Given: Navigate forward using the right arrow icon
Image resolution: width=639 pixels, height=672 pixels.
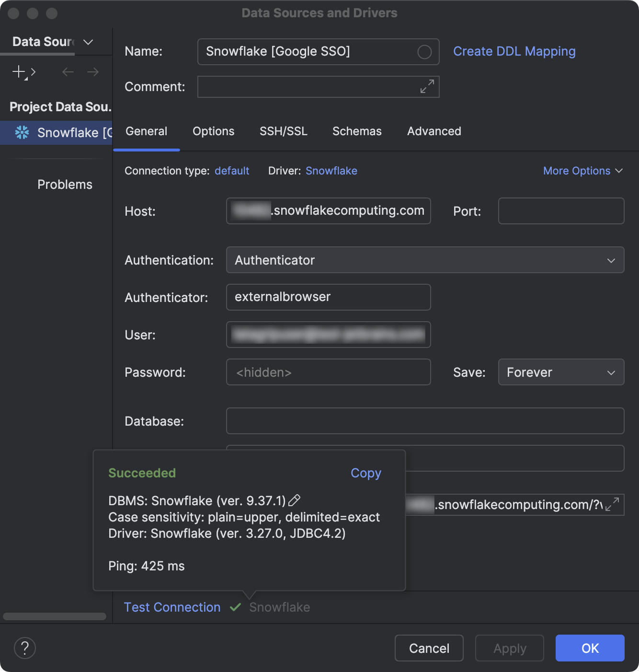Looking at the screenshot, I should tap(93, 72).
